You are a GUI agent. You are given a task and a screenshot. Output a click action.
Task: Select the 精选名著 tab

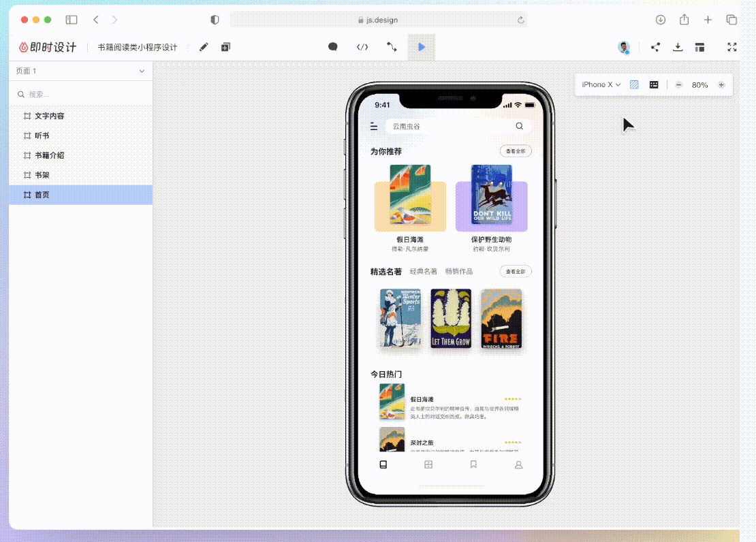(385, 272)
